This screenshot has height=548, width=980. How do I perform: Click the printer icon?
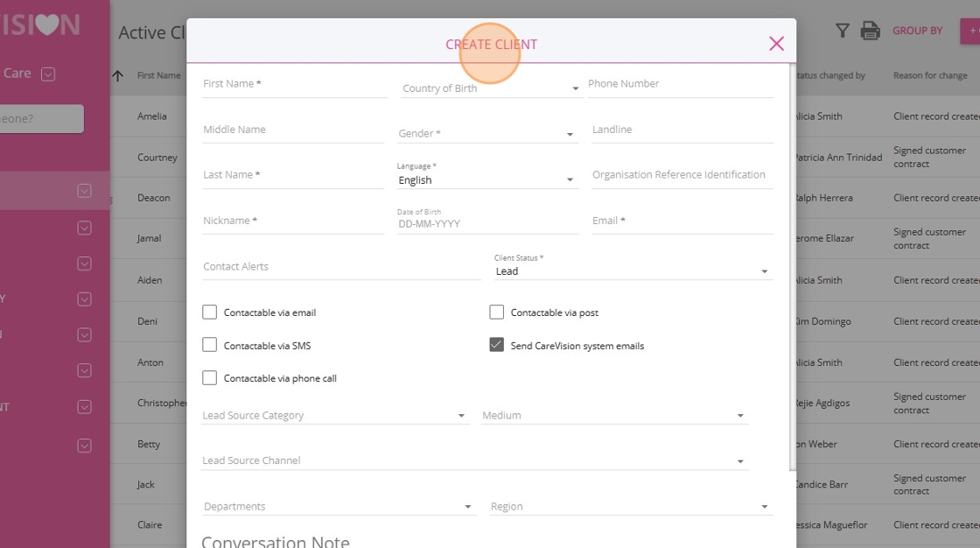click(x=870, y=32)
